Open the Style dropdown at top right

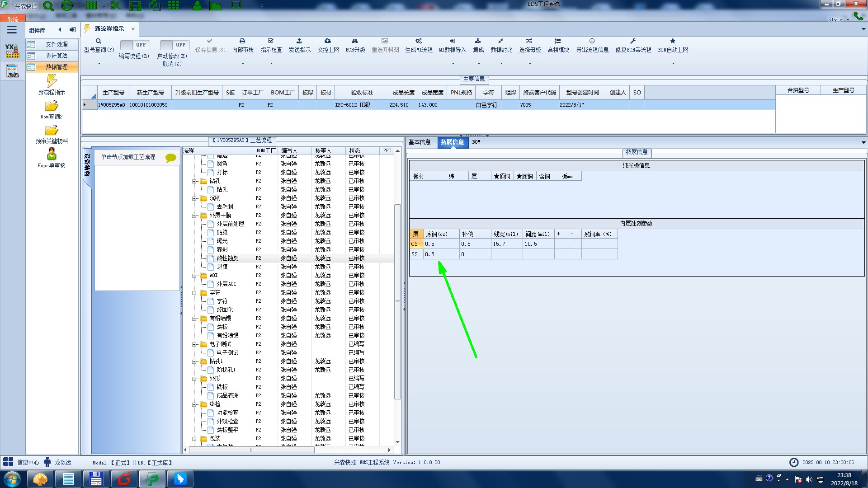pos(838,19)
